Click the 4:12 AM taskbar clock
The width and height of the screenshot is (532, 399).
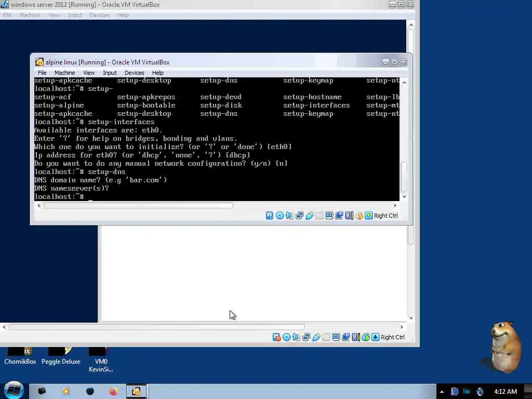(505, 392)
